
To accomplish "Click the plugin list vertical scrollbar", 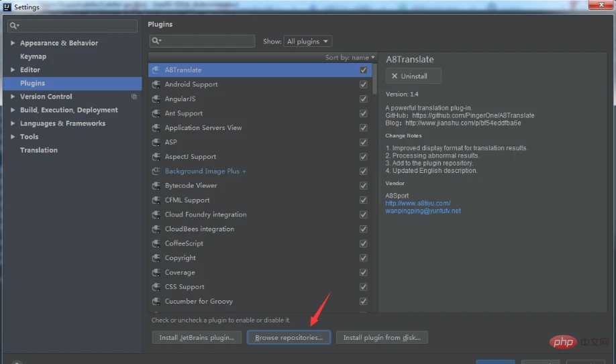I will (375, 79).
